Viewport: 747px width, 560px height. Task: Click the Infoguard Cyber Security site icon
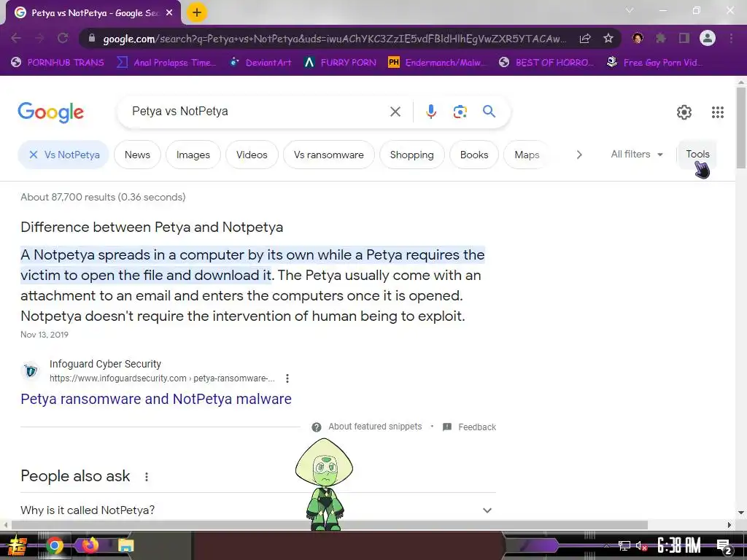pos(31,370)
